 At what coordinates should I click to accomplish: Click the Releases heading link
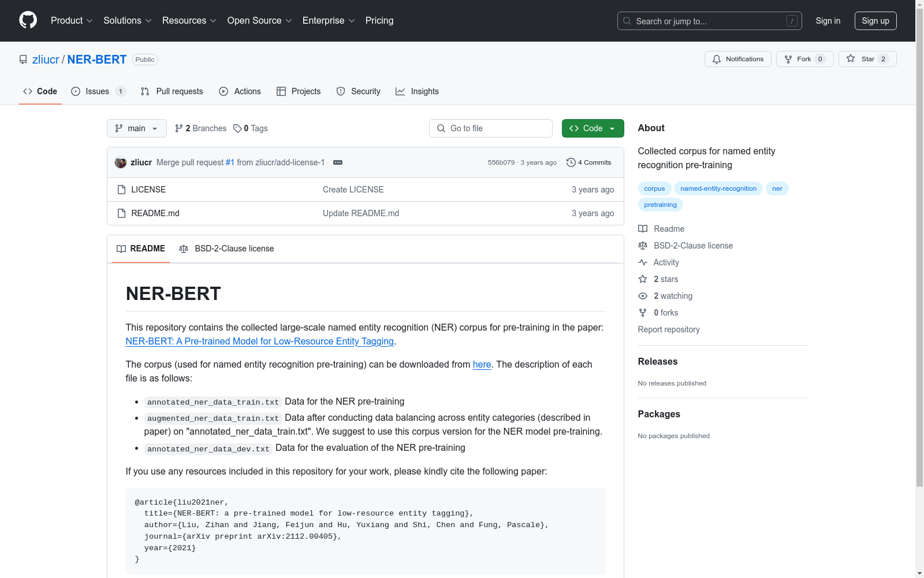(658, 362)
